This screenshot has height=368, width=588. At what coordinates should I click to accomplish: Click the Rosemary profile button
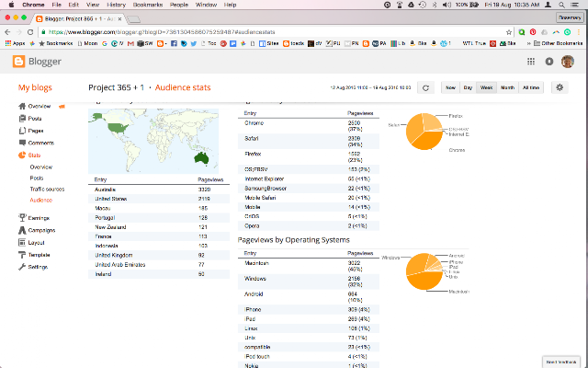[570, 17]
